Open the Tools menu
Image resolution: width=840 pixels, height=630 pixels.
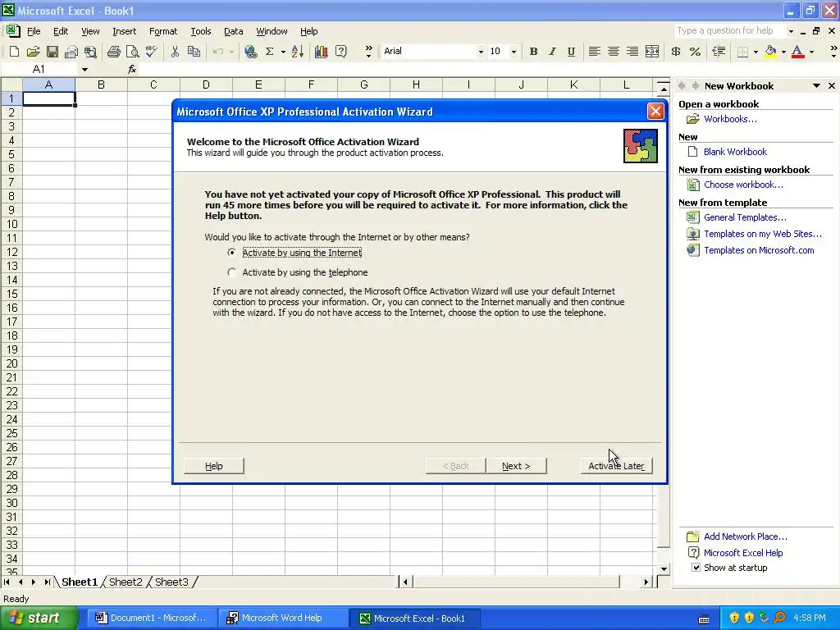pyautogui.click(x=201, y=31)
